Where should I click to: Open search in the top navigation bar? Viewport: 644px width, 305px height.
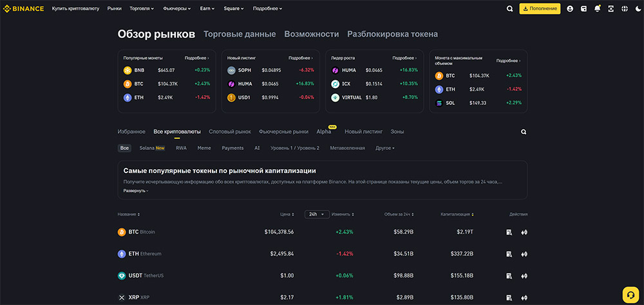pos(509,8)
